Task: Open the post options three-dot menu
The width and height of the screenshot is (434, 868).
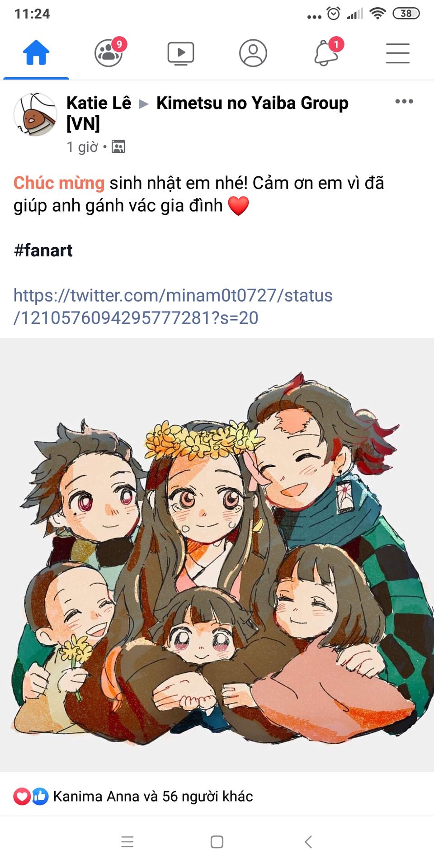Action: 404,101
